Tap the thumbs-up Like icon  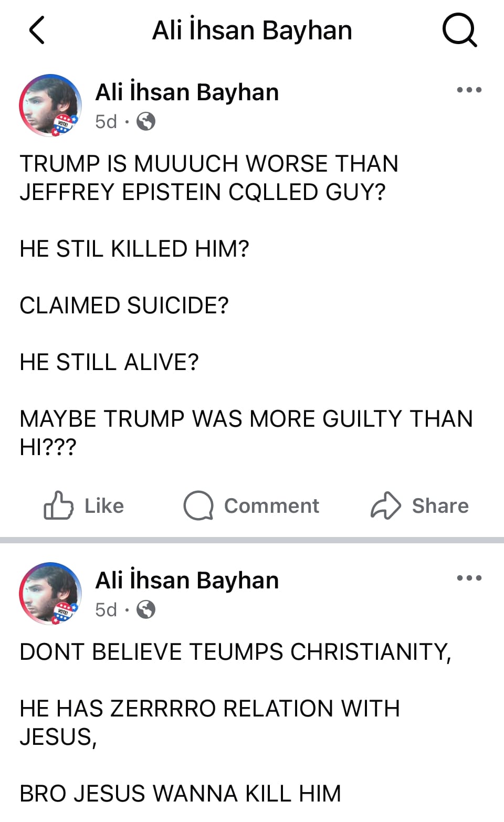click(x=58, y=505)
